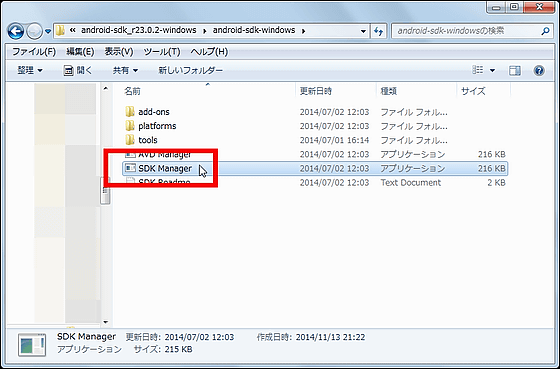
Task: Create folder with 新しいフォルダー
Action: click(x=190, y=70)
